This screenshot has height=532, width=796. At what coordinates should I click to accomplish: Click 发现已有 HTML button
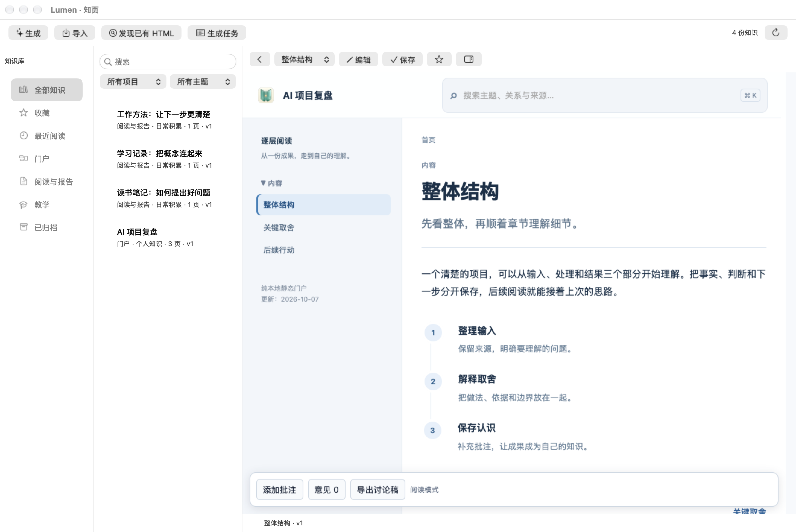tap(141, 33)
